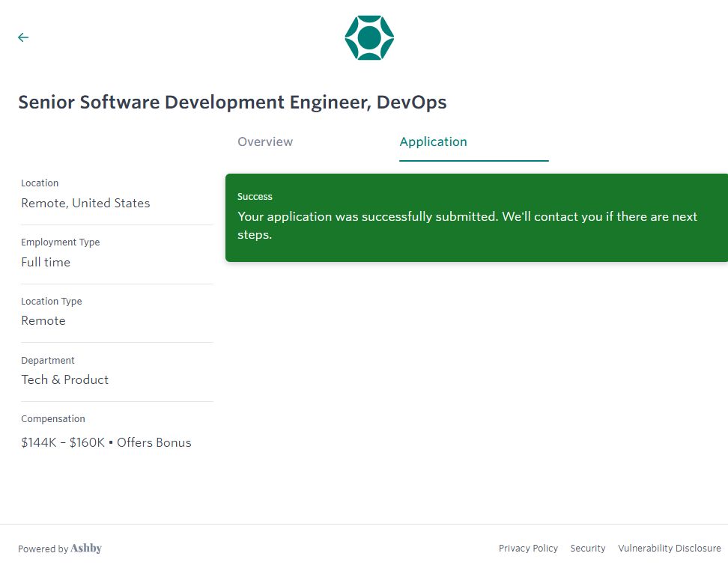Open the Privacy Policy link
The height and width of the screenshot is (574, 728).
(528, 549)
